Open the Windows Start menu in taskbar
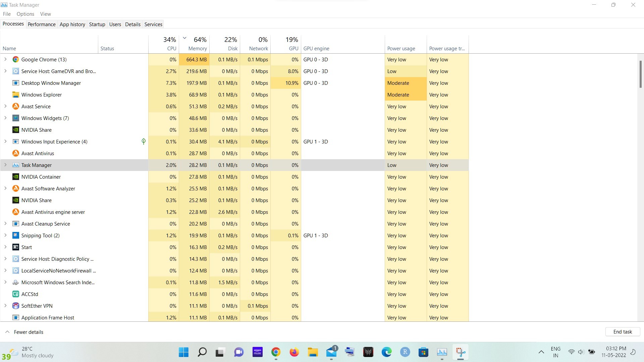644x362 pixels. click(x=183, y=352)
